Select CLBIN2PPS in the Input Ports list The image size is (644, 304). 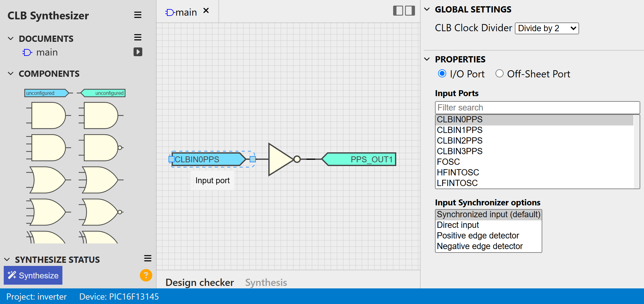click(534, 141)
